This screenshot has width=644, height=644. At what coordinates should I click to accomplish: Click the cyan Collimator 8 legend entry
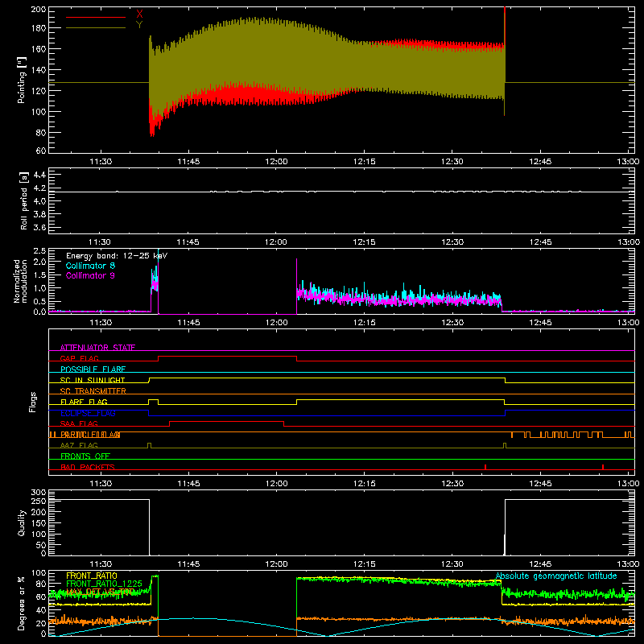pyautogui.click(x=90, y=266)
